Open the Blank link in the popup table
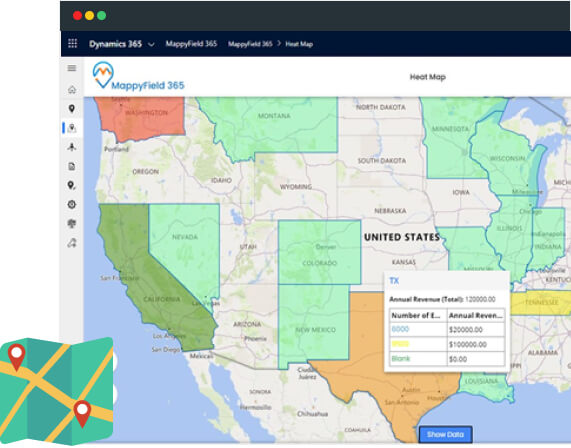The image size is (571, 448). point(401,359)
